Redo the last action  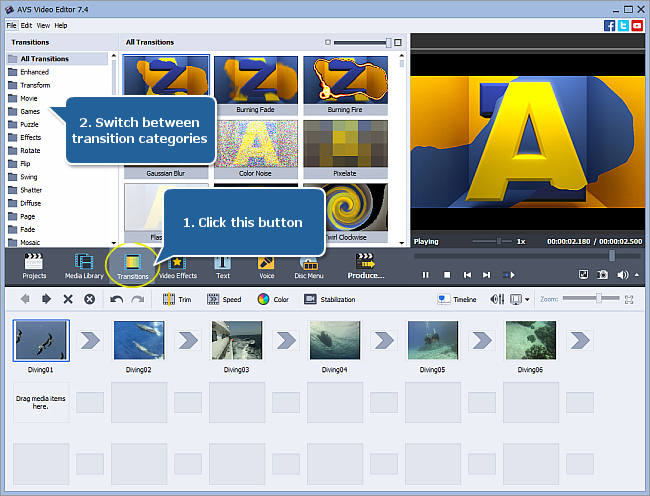click(x=138, y=299)
